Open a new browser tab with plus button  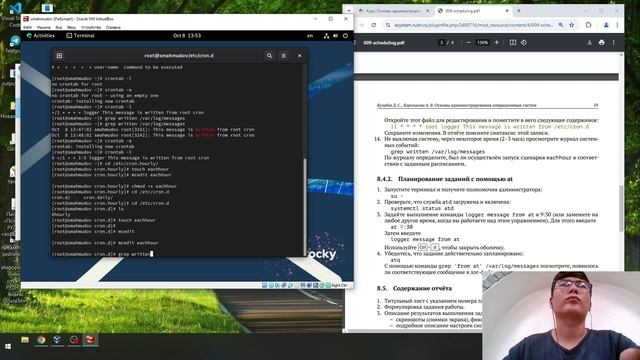[x=519, y=11]
